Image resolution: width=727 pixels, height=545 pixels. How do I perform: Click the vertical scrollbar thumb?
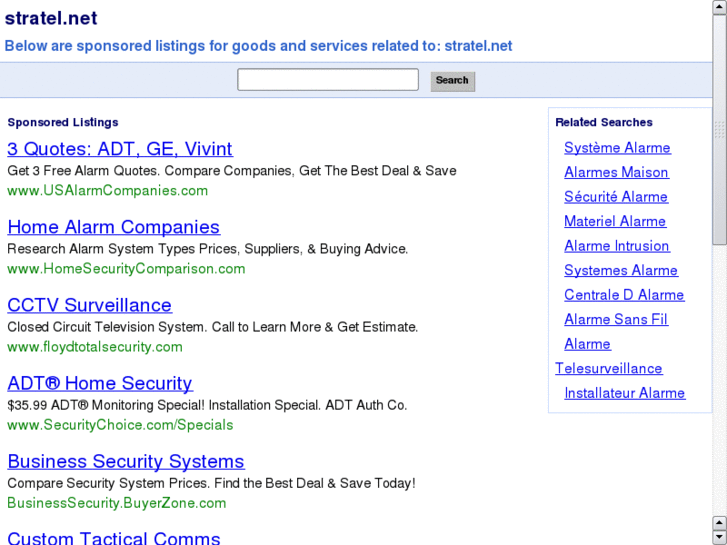tap(719, 130)
